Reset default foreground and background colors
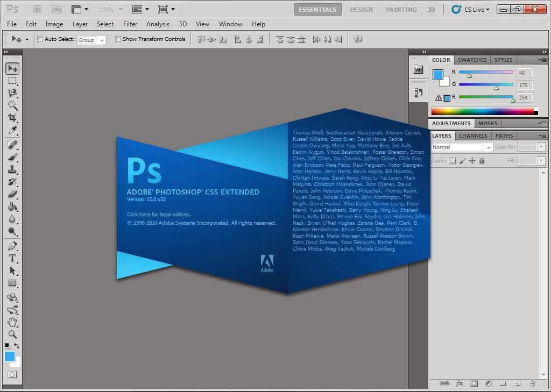Screen dimensions: 551x392 click(x=8, y=346)
